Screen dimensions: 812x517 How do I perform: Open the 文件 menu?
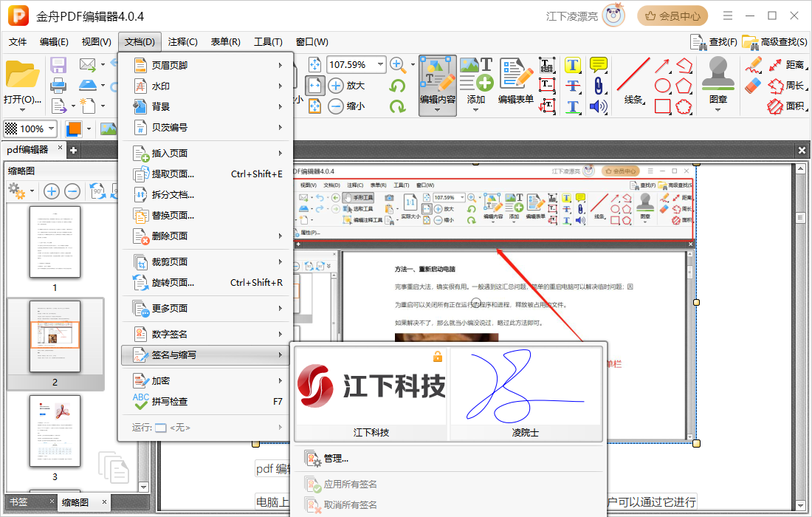point(18,42)
